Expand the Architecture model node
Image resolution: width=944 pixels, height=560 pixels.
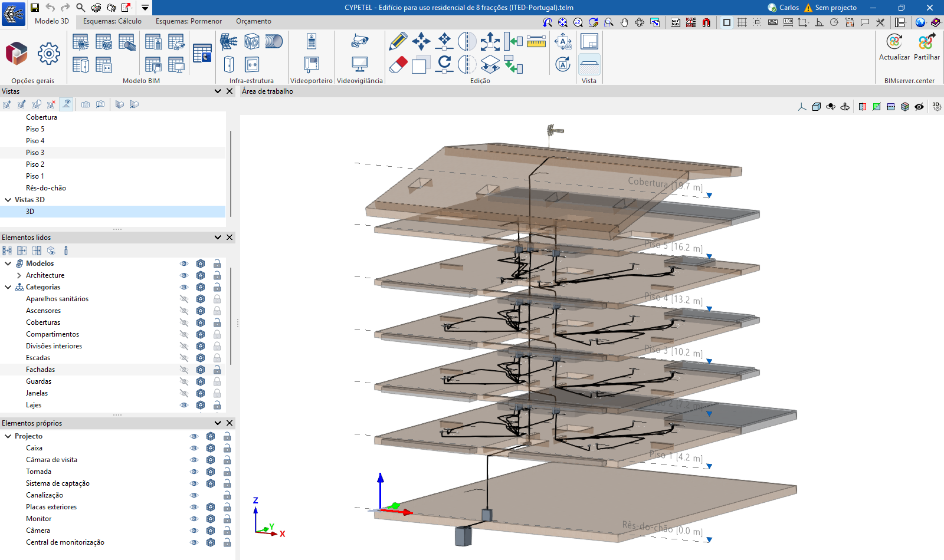coord(19,275)
